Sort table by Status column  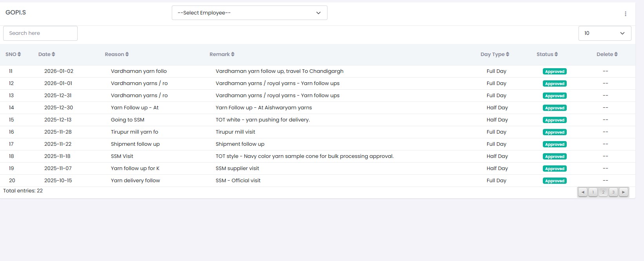point(547,54)
